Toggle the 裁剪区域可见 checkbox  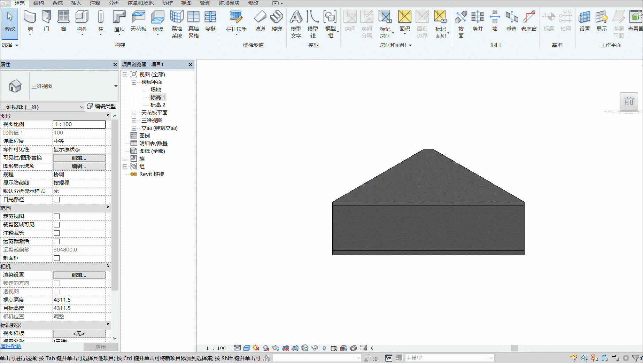click(x=57, y=225)
